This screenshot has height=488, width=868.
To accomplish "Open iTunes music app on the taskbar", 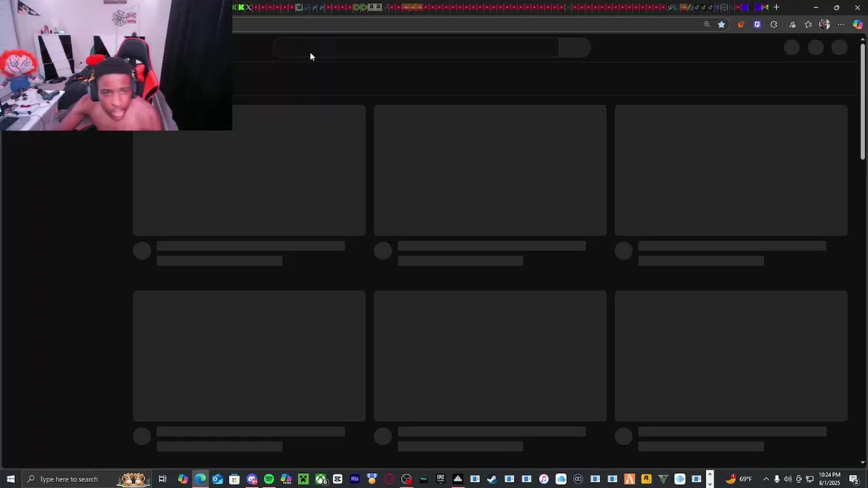I will pos(544,479).
